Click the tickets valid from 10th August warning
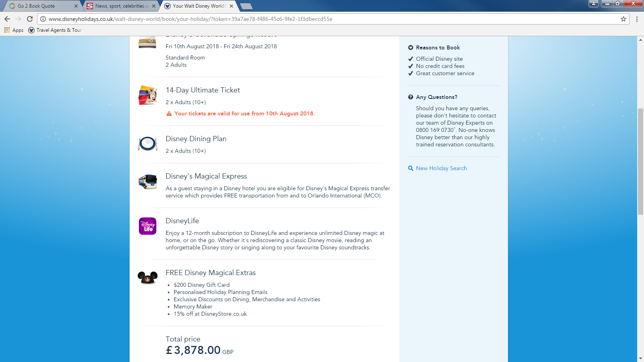Viewport: 644px width, 362px height. pyautogui.click(x=245, y=113)
